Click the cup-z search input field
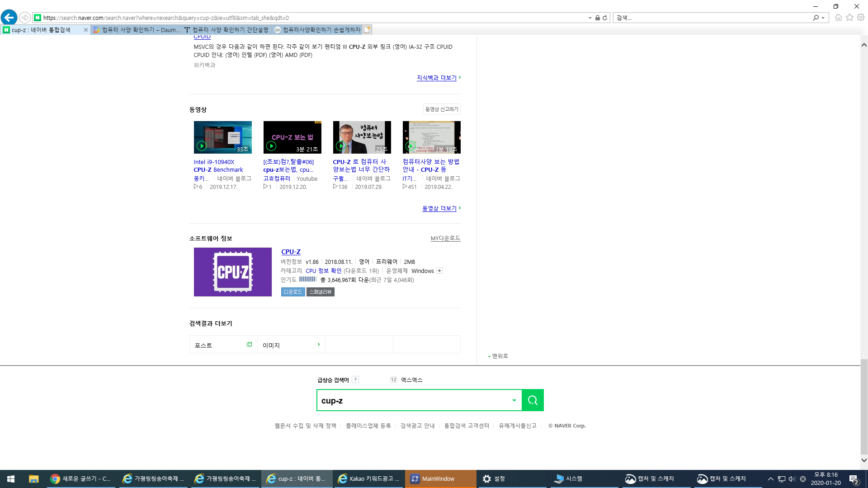This screenshot has width=868, height=488. tap(414, 400)
